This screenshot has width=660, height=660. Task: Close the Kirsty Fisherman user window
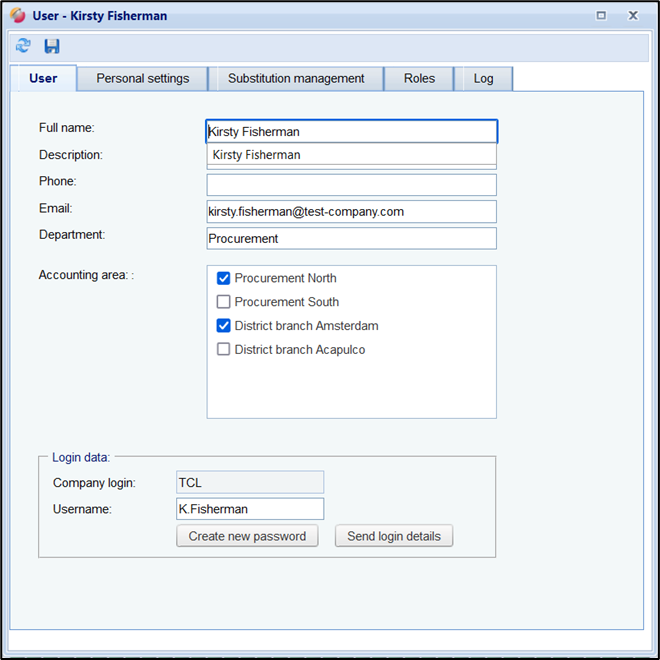click(x=633, y=15)
